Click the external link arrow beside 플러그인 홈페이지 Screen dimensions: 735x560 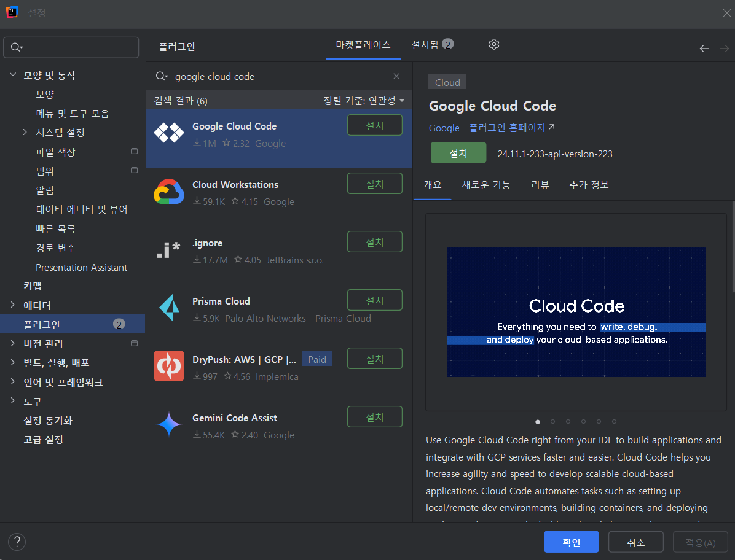coord(552,127)
